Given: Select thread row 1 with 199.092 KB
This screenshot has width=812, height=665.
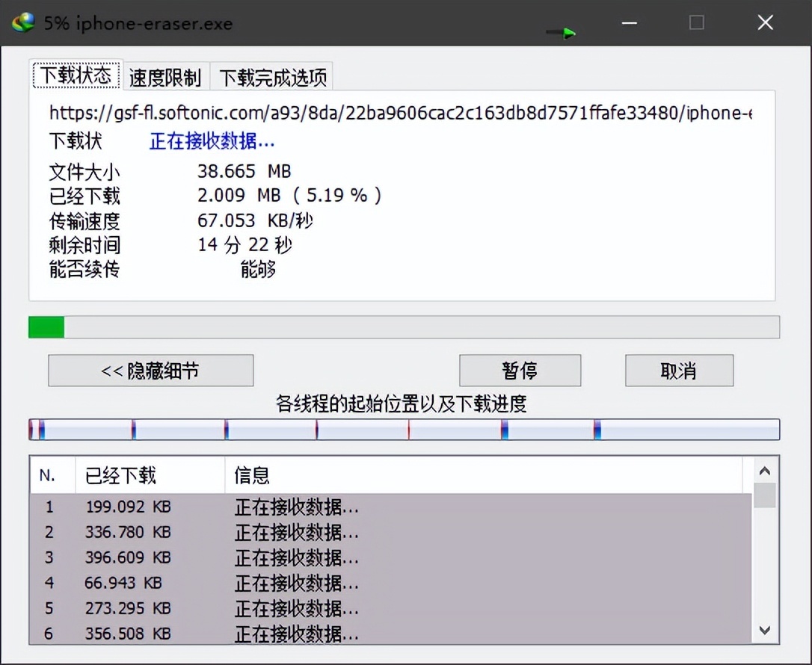Looking at the screenshot, I should 390,507.
